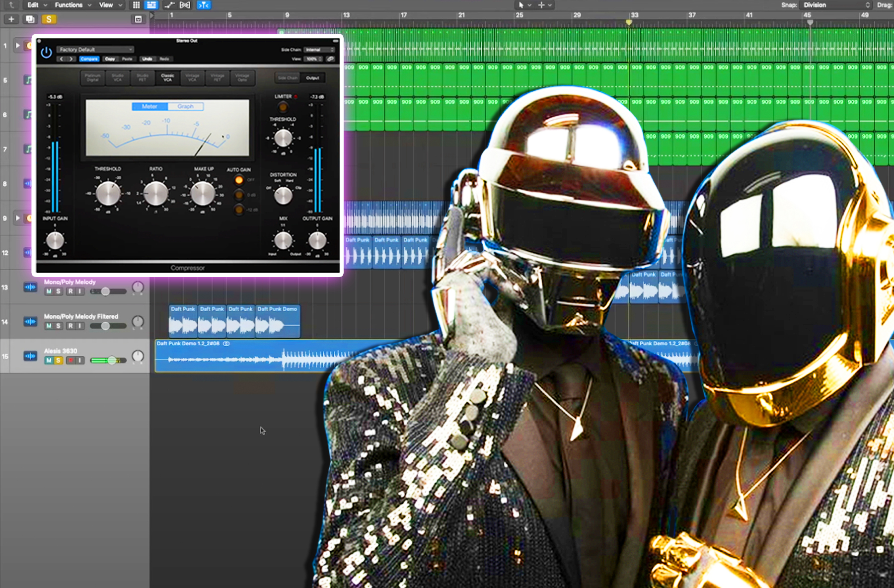Screen dimensions: 894x588
Task: Select the Classic VCA compressor tab
Action: (x=167, y=78)
